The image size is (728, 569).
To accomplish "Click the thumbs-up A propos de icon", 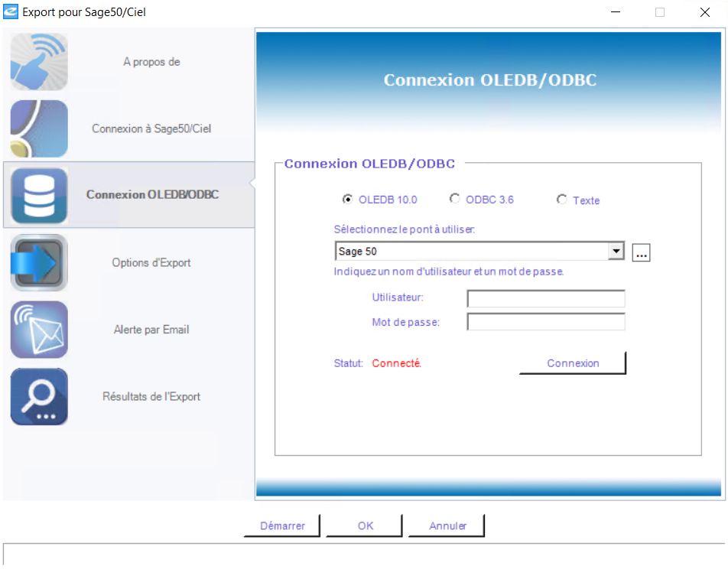I will 39,62.
